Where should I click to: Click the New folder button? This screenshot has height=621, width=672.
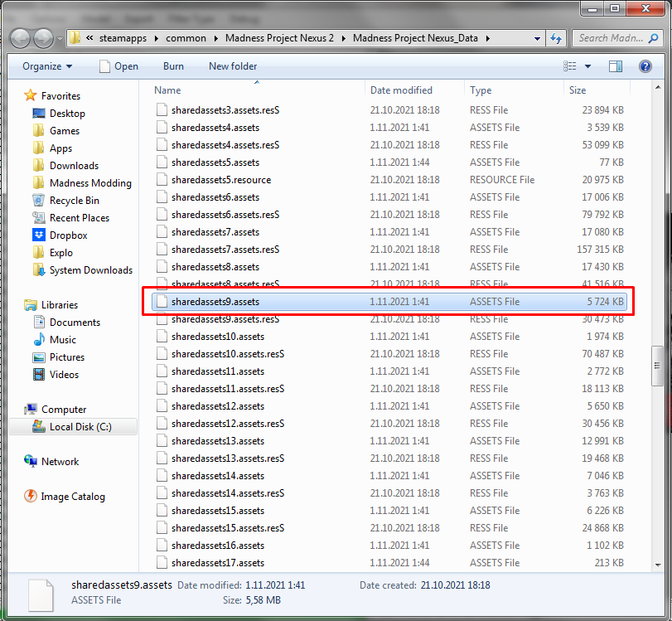pyautogui.click(x=233, y=66)
